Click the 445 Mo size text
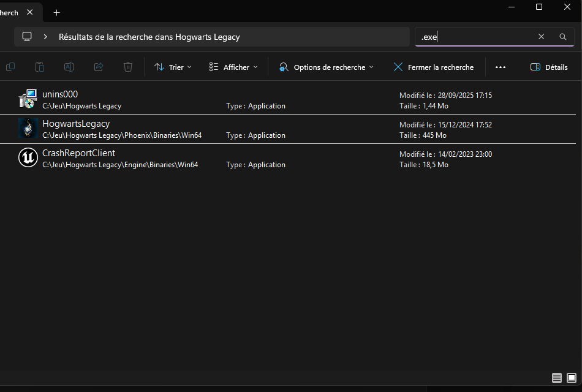The width and height of the screenshot is (582, 392). [x=434, y=135]
